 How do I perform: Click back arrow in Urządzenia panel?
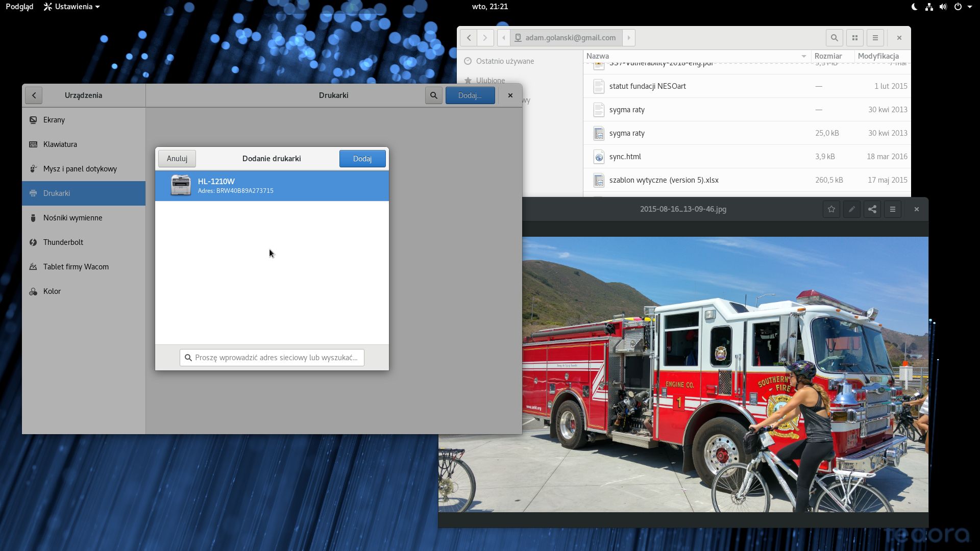pos(34,95)
